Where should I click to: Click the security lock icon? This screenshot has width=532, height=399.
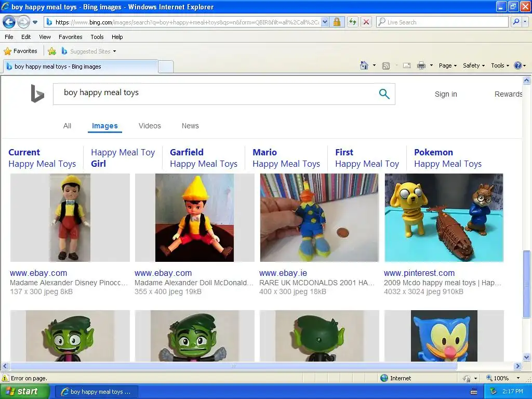337,22
